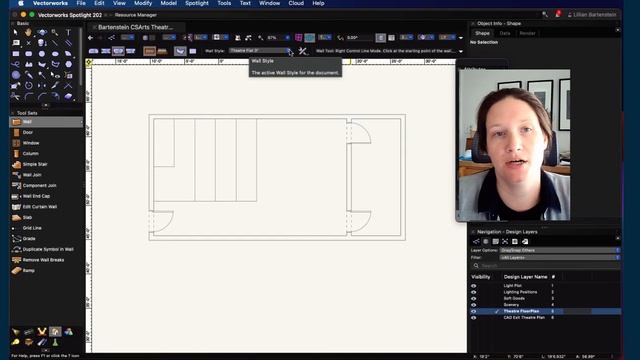Open the layer Filter dropdown
Image resolution: width=640 pixels, height=360 pixels.
[560, 258]
